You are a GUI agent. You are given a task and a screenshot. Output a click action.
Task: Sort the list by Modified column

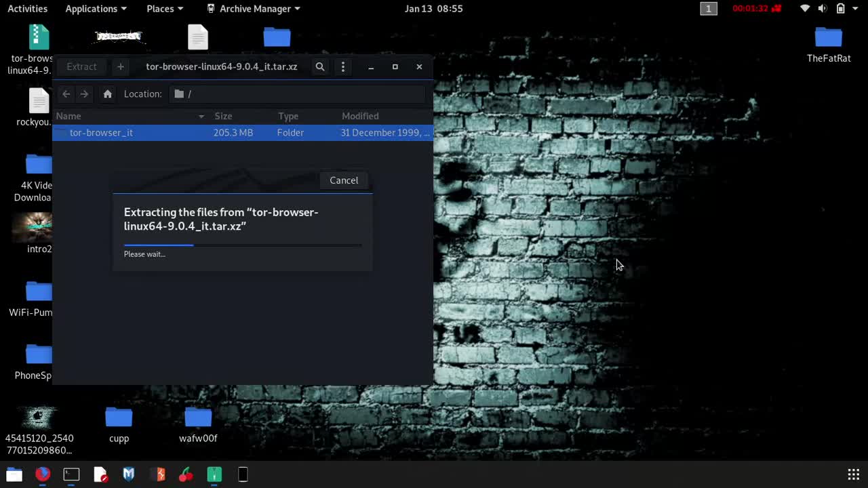384,116
